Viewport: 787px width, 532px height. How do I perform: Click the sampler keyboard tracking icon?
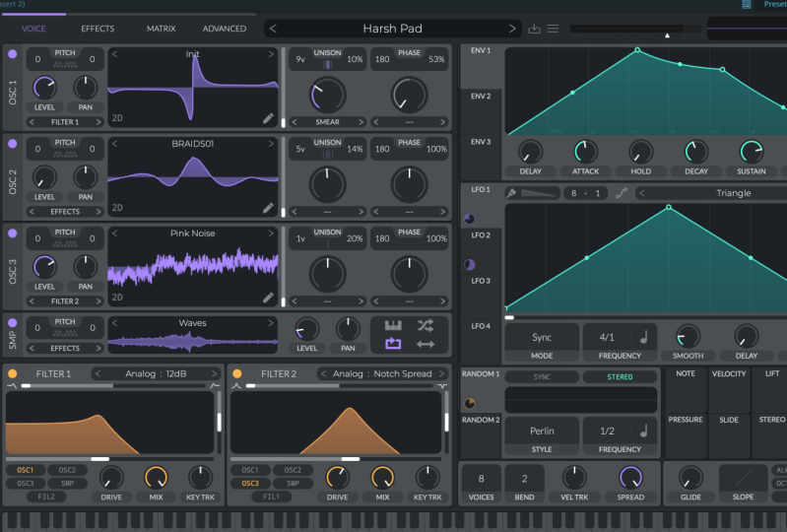393,326
